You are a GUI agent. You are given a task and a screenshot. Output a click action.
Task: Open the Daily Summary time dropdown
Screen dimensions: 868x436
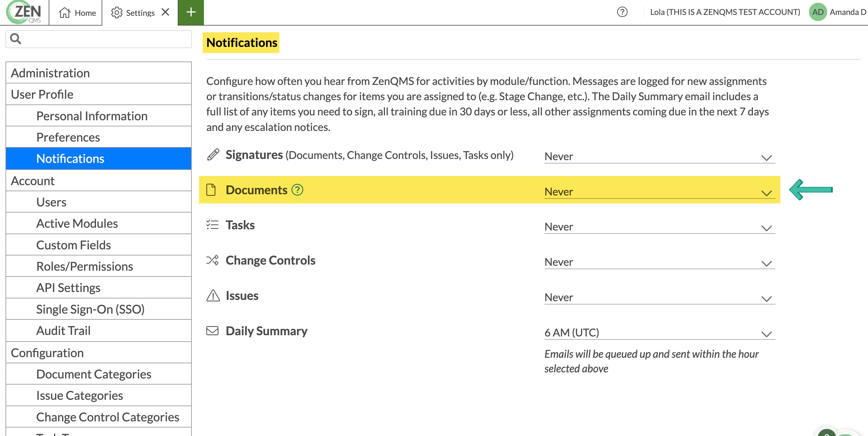(x=660, y=333)
